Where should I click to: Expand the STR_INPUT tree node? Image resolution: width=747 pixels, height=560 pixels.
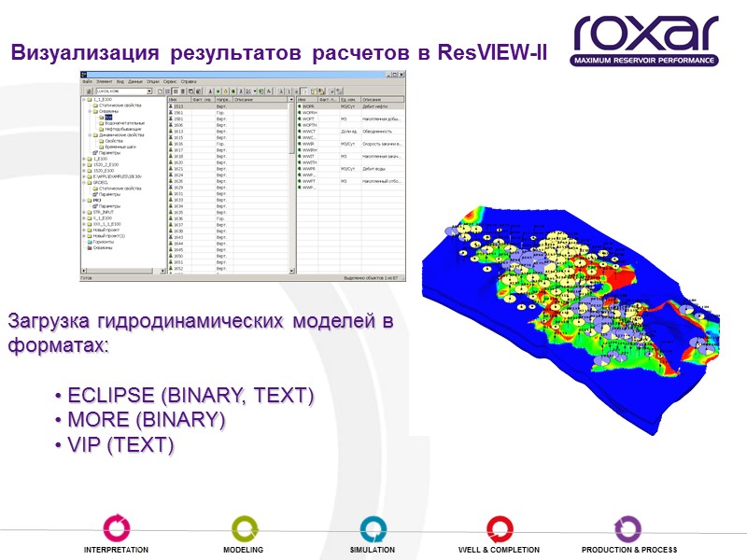pyautogui.click(x=84, y=212)
